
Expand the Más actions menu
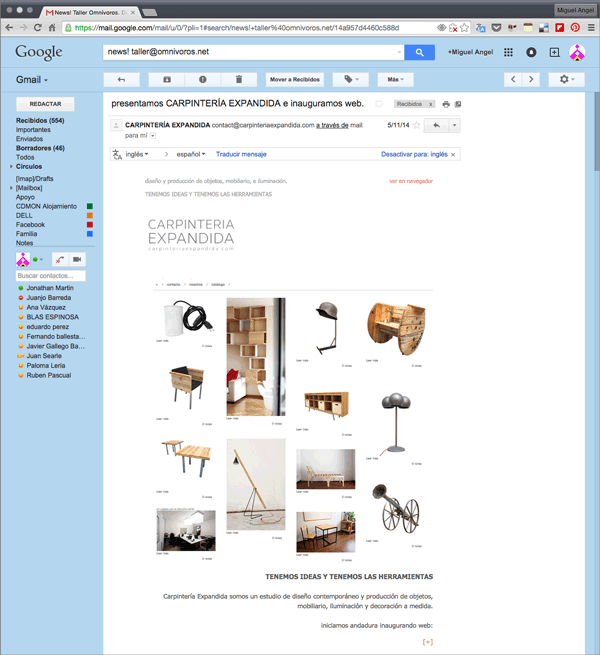(x=396, y=79)
